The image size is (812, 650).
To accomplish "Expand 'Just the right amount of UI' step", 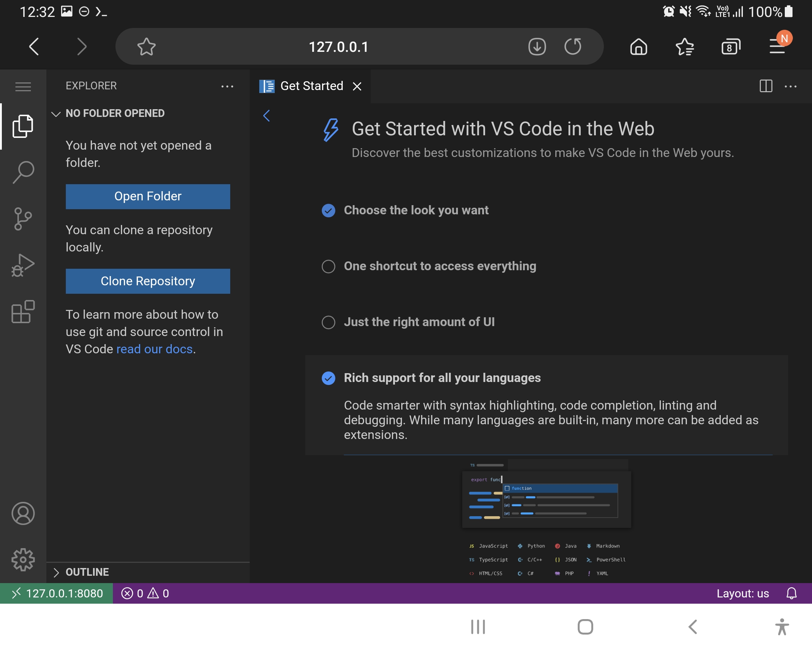I will coord(419,322).
